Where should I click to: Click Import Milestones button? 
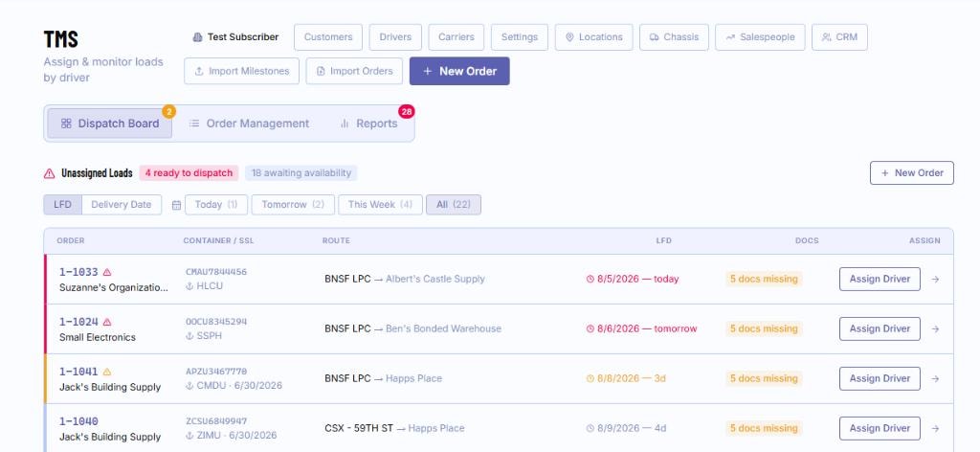(x=241, y=71)
